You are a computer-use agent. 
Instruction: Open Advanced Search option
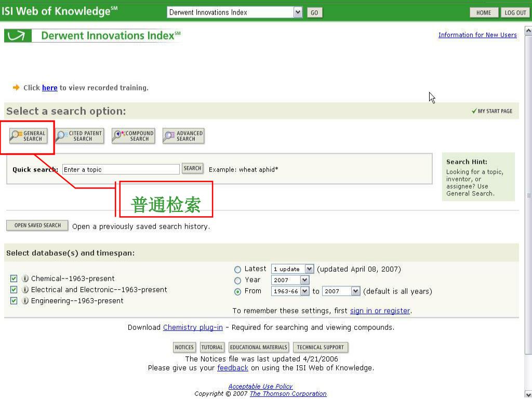point(183,136)
